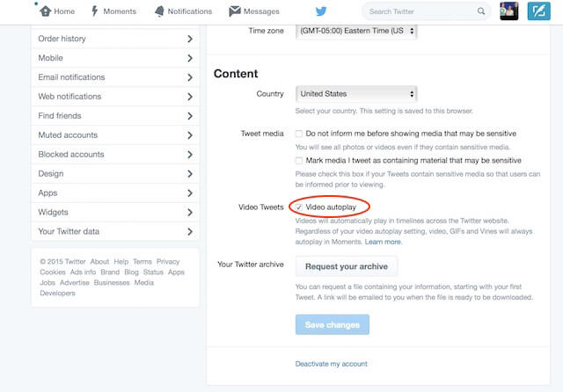Enable 'Do not inform me' sensitive media checkbox
The height and width of the screenshot is (392, 563).
click(x=299, y=134)
